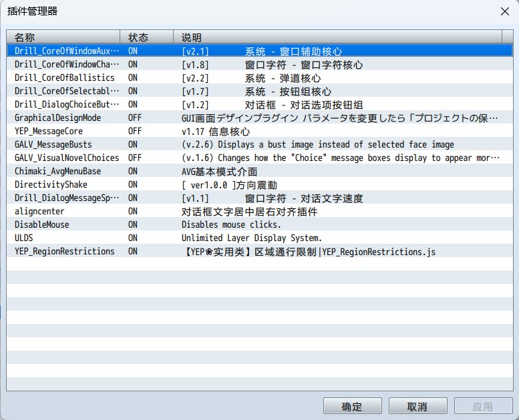This screenshot has width=519, height=420.
Task: Sort by the 名称 column header
Action: coord(63,37)
